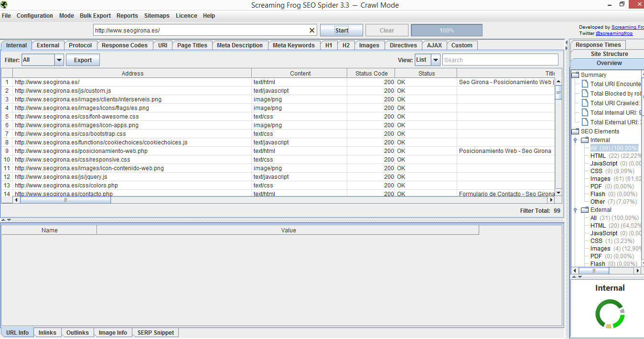Screen dimensions: 644x339
Task: Switch to the AJAX tab
Action: pyautogui.click(x=434, y=45)
